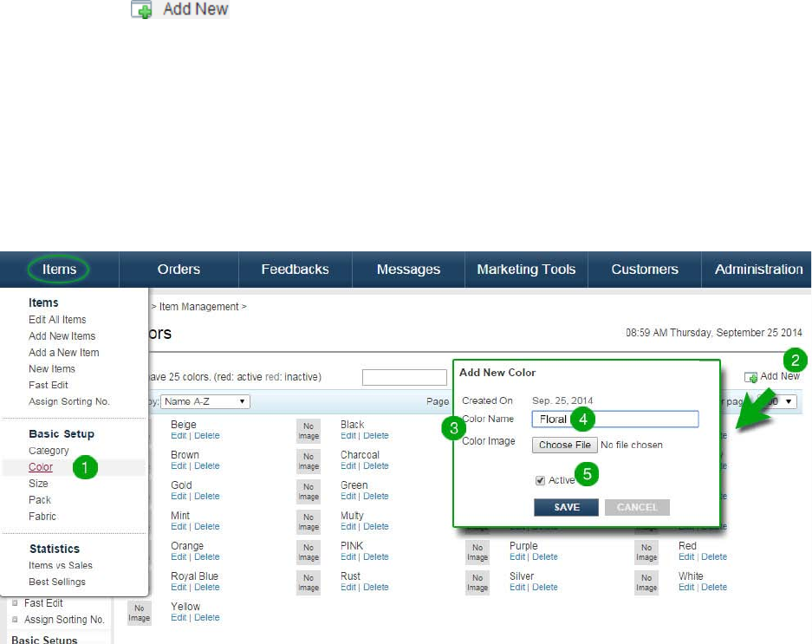Click the No Image icon next to Red
The width and height of the screenshot is (812, 644).
point(646,552)
